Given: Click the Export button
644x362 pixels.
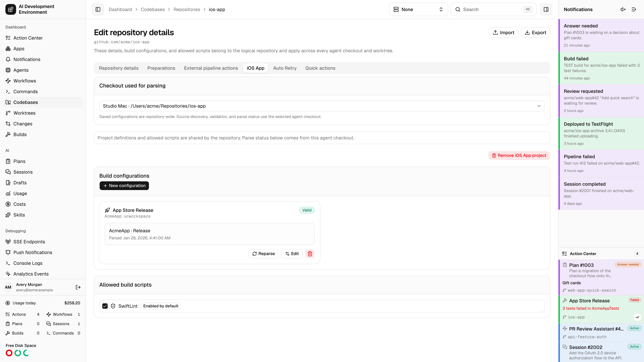Looking at the screenshot, I should click(x=535, y=33).
